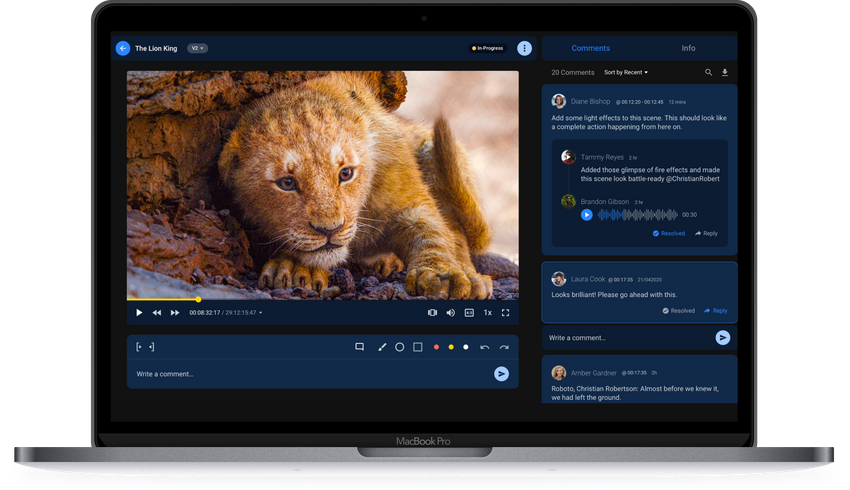This screenshot has height=490, width=850.
Task: Click Brandon Gibson's avatar
Action: click(568, 201)
